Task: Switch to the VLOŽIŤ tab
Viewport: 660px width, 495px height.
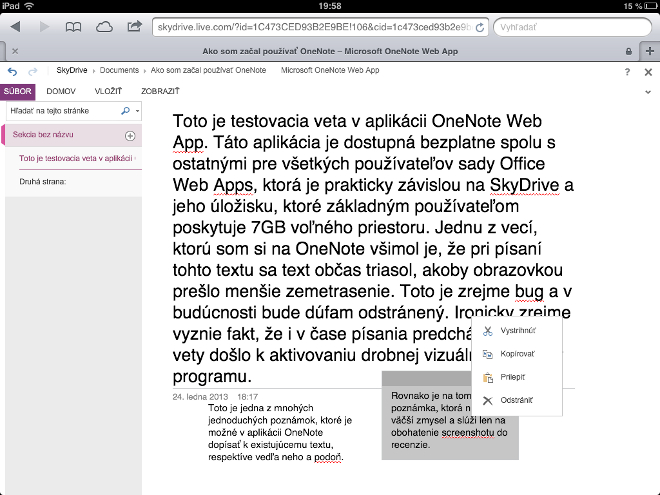Action: [x=108, y=91]
